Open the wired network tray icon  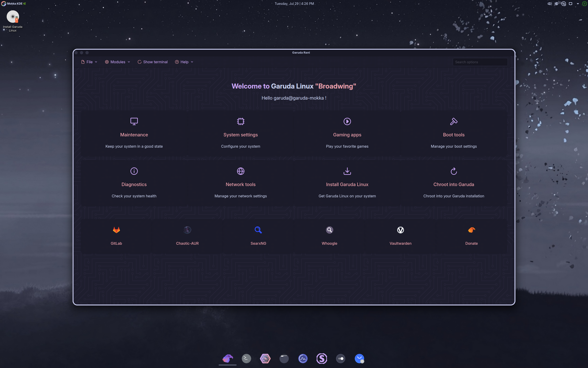(x=571, y=4)
